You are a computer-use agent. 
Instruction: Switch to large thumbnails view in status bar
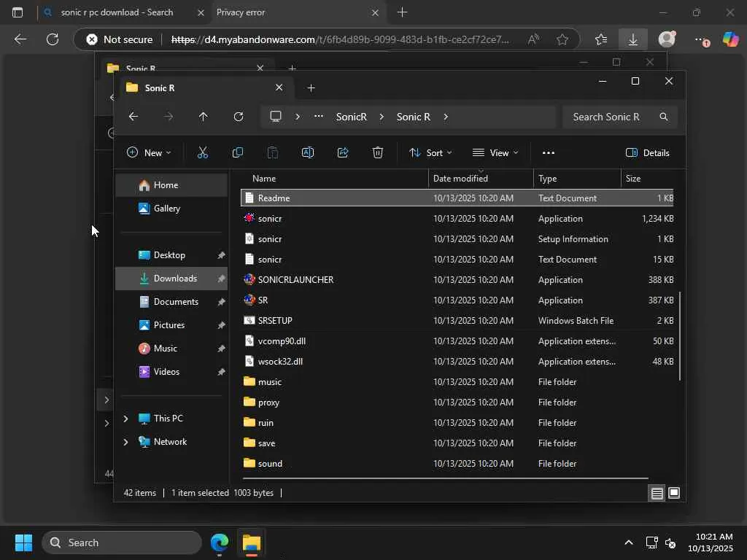click(674, 493)
